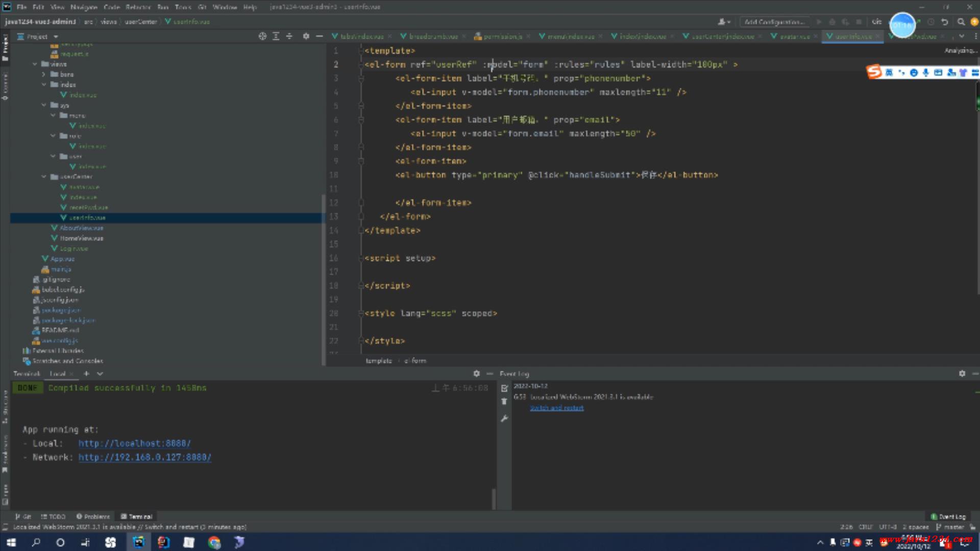Select opened file in Project tree (locate icon)
The height and width of the screenshot is (551, 980).
tap(262, 36)
